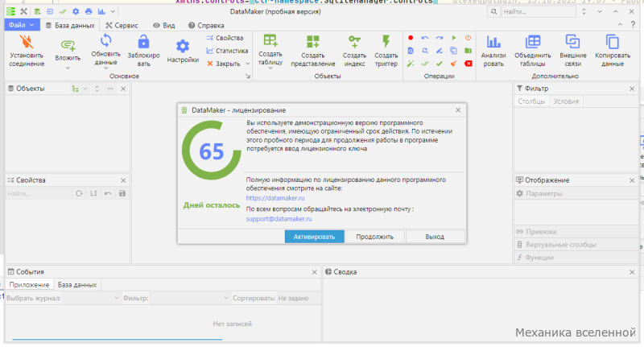Click the Активировать button
Screen dimensions: 644x347
click(x=314, y=237)
